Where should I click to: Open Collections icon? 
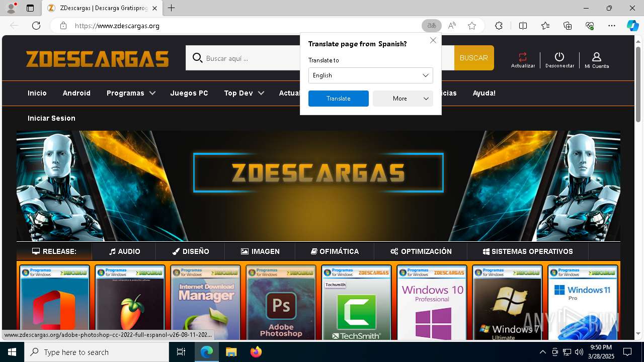568,26
